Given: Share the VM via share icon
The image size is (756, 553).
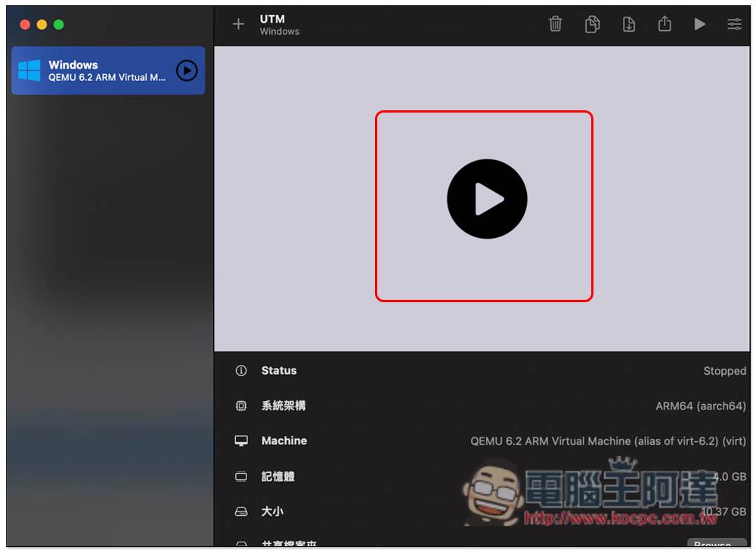Looking at the screenshot, I should (665, 23).
